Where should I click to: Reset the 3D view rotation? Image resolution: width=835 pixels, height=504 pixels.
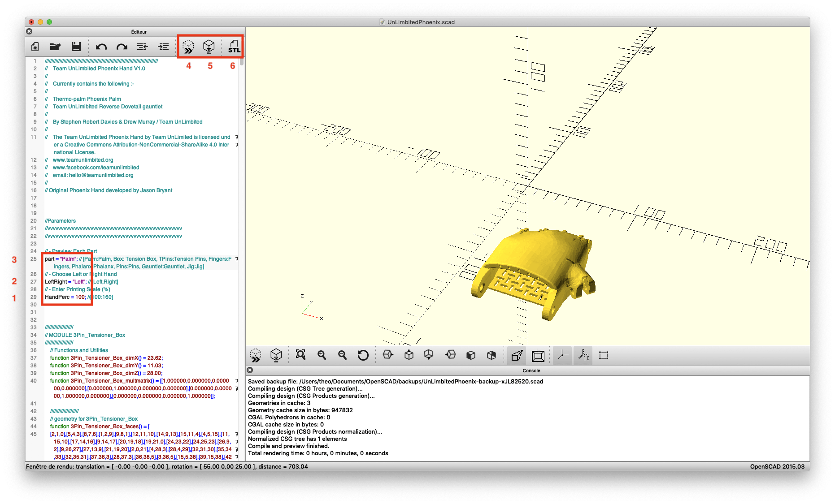[x=363, y=355]
